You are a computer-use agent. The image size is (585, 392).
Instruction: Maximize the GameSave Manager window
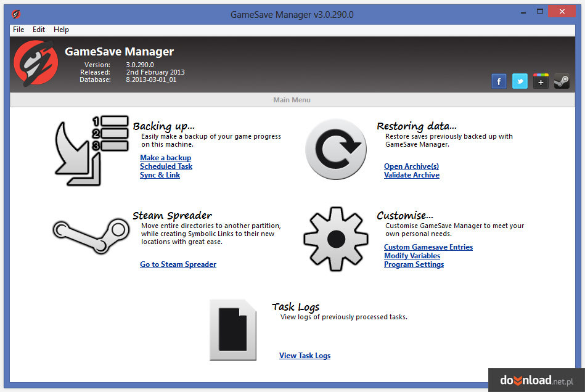(540, 12)
